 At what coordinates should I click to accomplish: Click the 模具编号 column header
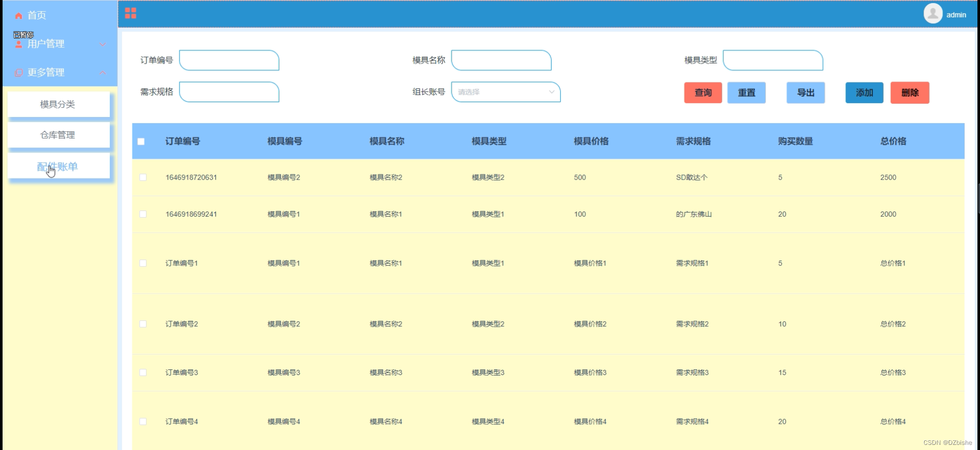click(x=285, y=141)
